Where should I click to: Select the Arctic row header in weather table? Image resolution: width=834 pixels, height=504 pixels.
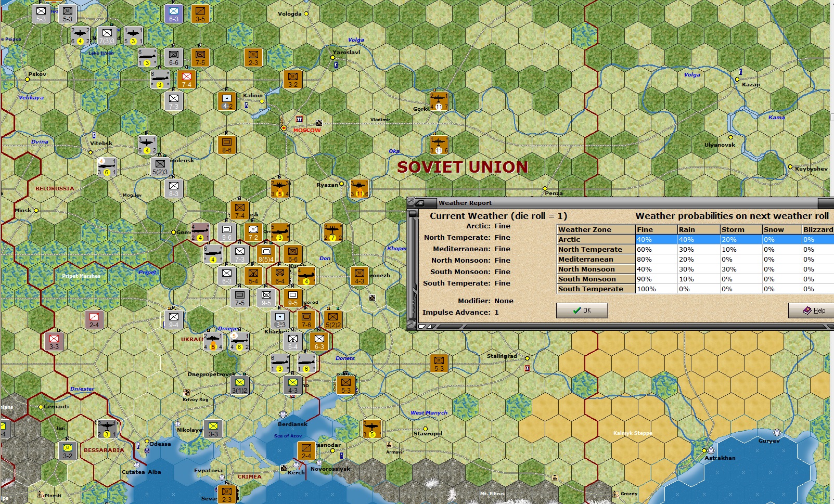pos(596,240)
